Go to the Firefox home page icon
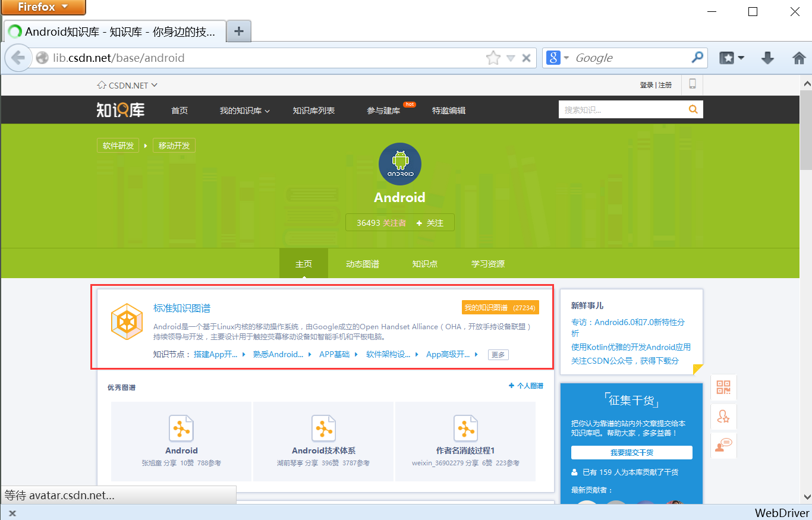Screen dimensions: 812x520 (800, 58)
